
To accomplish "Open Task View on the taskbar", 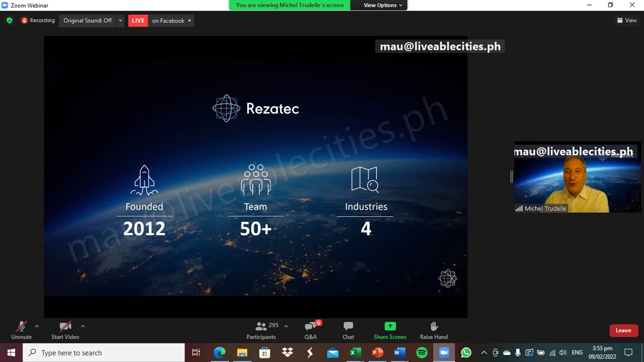I will [196, 352].
